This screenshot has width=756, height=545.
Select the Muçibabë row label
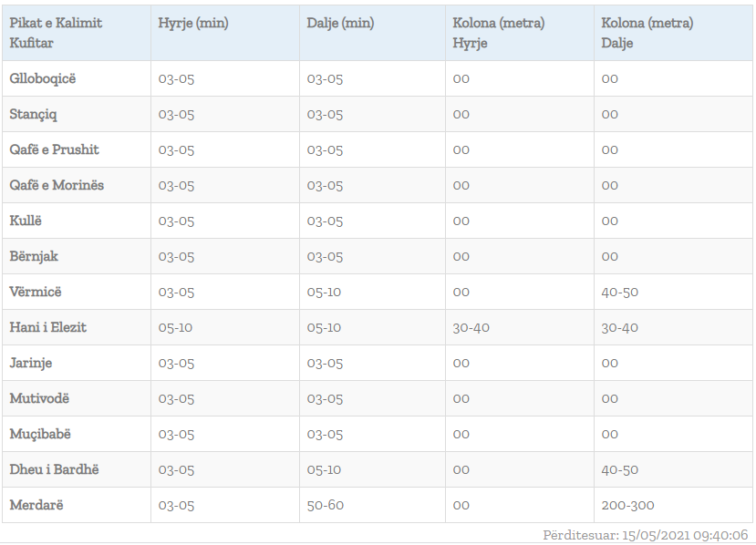point(39,434)
